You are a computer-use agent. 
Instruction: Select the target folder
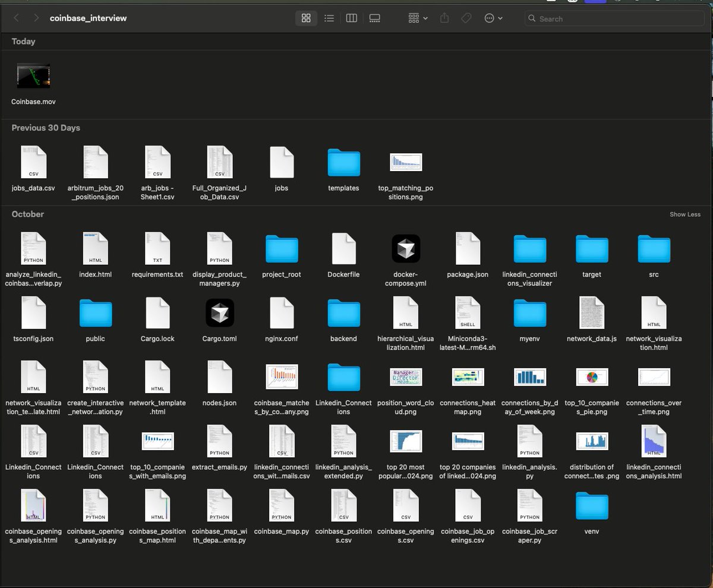tap(592, 248)
